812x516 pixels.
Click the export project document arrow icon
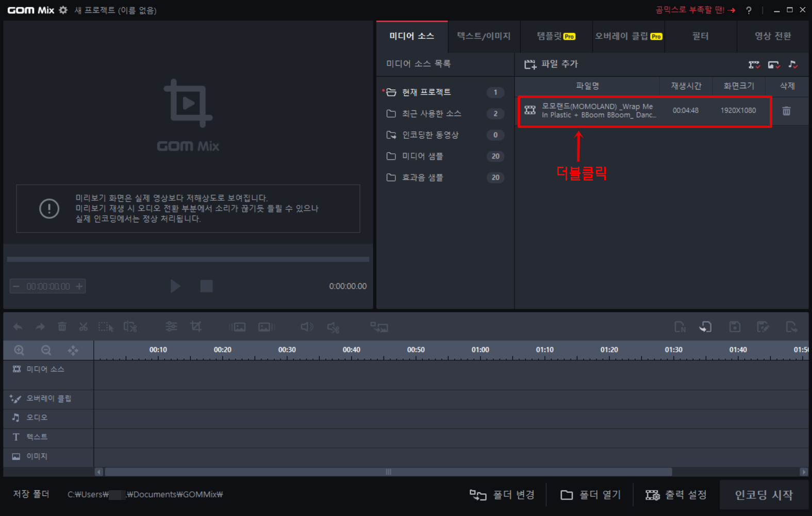coord(791,327)
